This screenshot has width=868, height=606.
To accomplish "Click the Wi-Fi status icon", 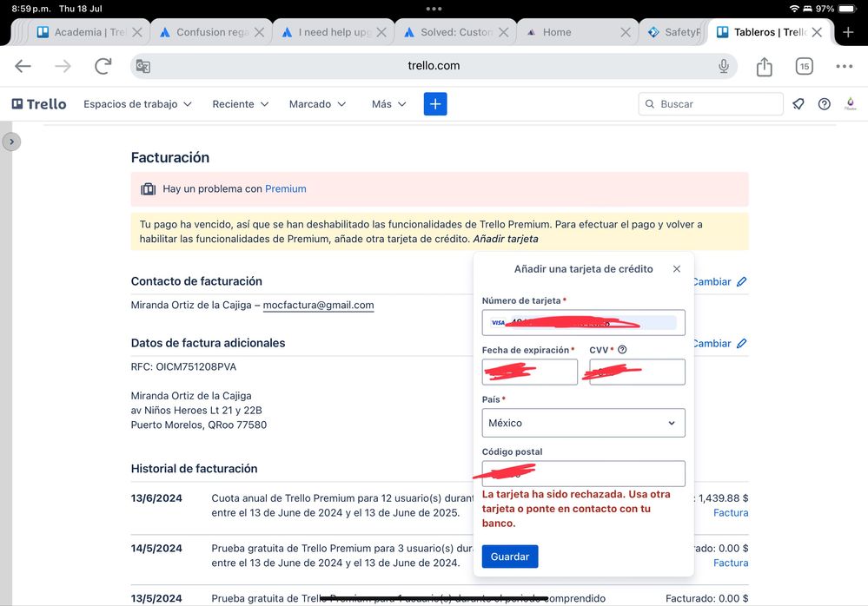I will pyautogui.click(x=794, y=9).
